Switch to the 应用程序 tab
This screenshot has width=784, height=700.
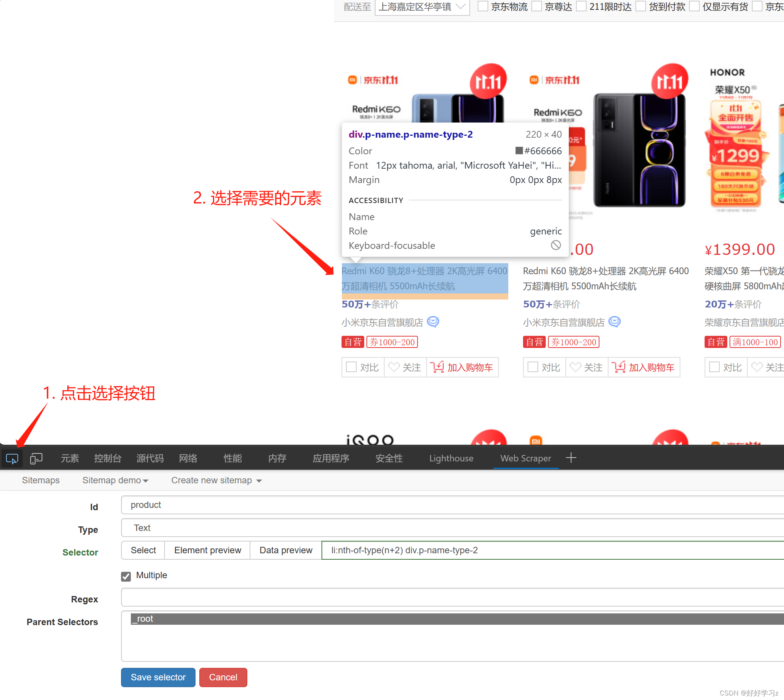click(331, 458)
